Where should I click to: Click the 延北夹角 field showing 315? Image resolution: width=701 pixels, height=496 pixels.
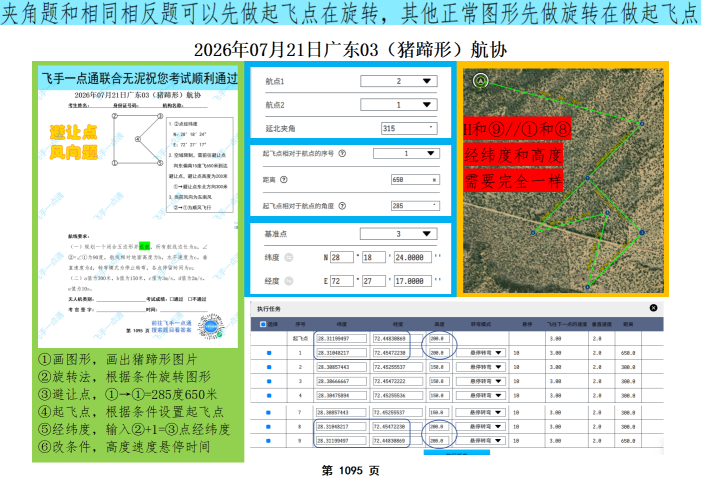409,128
